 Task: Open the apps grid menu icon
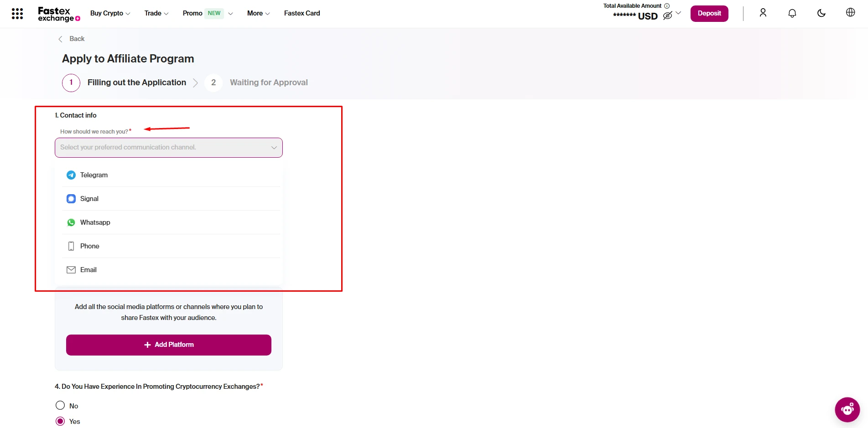(17, 14)
